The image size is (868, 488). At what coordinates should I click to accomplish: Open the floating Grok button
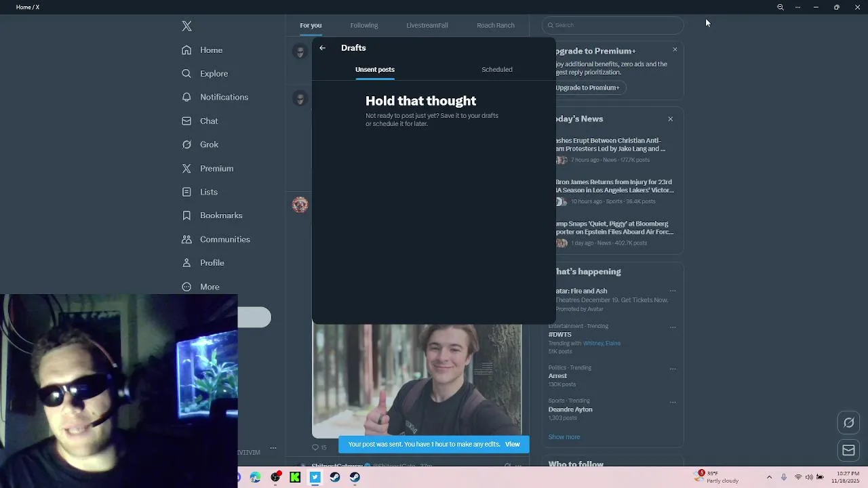pos(849,423)
